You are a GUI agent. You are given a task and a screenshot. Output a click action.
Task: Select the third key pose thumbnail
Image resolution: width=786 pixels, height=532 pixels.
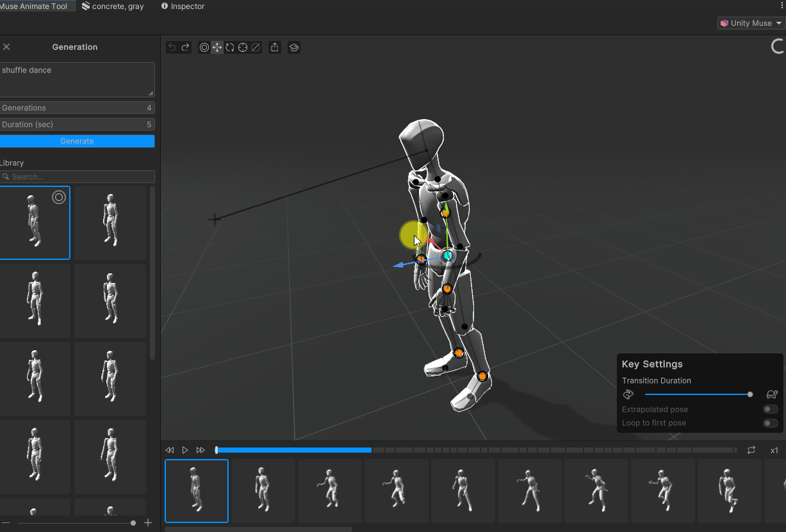tap(330, 491)
